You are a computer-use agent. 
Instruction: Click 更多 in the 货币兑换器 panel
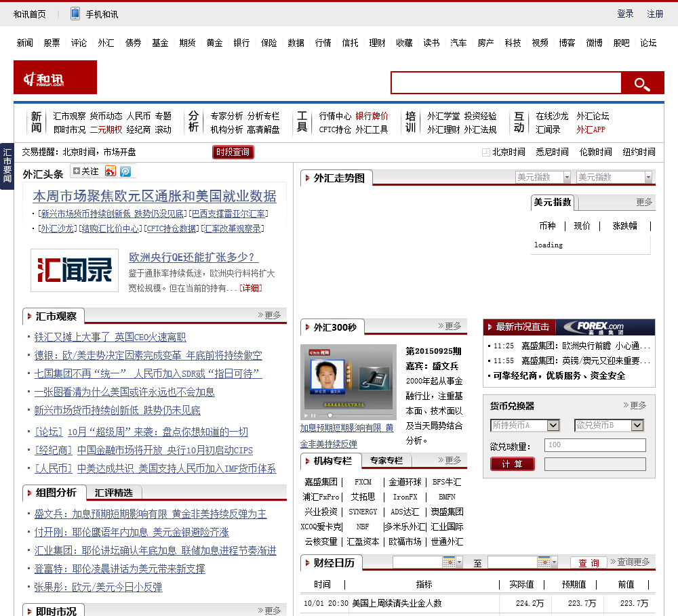coord(635,405)
